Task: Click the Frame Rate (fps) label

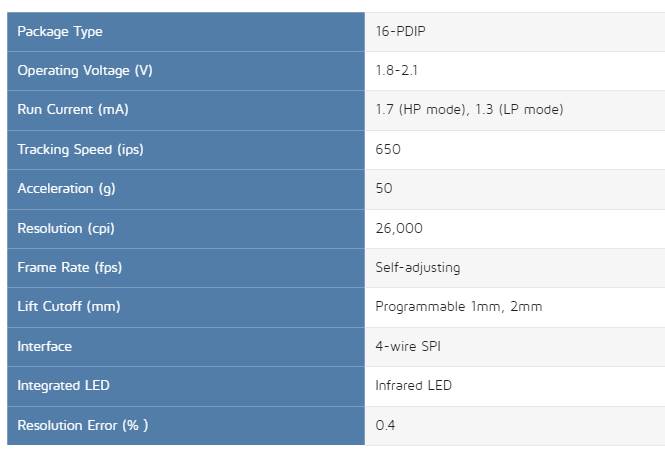Action: [70, 267]
